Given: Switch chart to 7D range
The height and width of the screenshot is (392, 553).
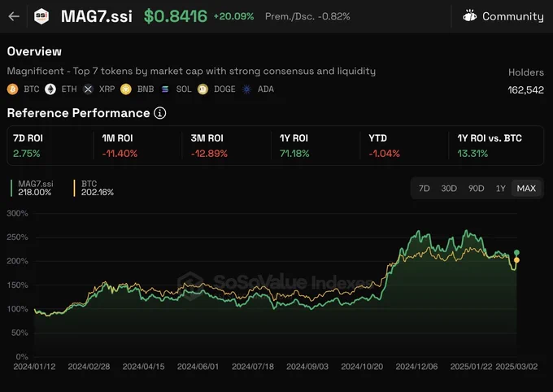Looking at the screenshot, I should pos(424,189).
